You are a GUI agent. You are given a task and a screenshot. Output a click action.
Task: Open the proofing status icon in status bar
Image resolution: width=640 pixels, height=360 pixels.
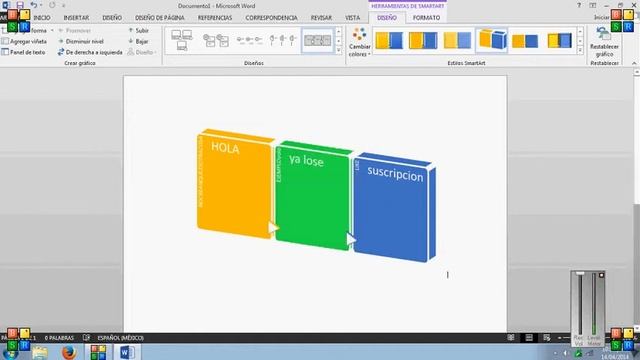pyautogui.click(x=87, y=338)
